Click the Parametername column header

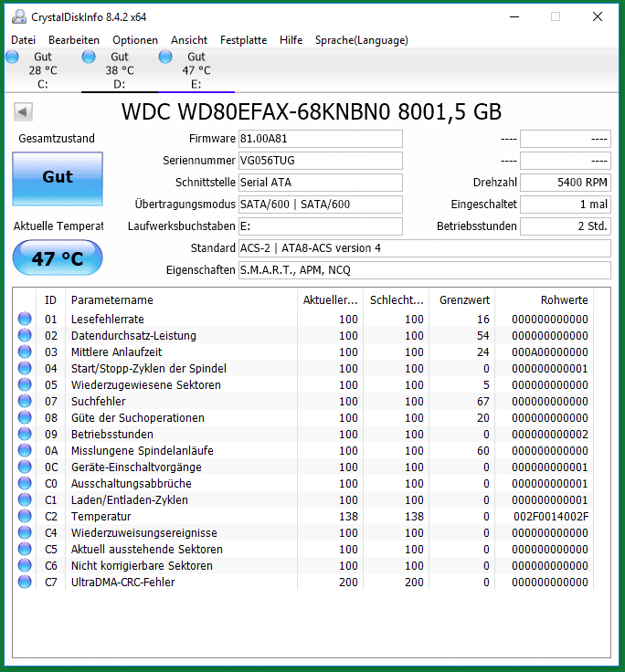coord(181,300)
